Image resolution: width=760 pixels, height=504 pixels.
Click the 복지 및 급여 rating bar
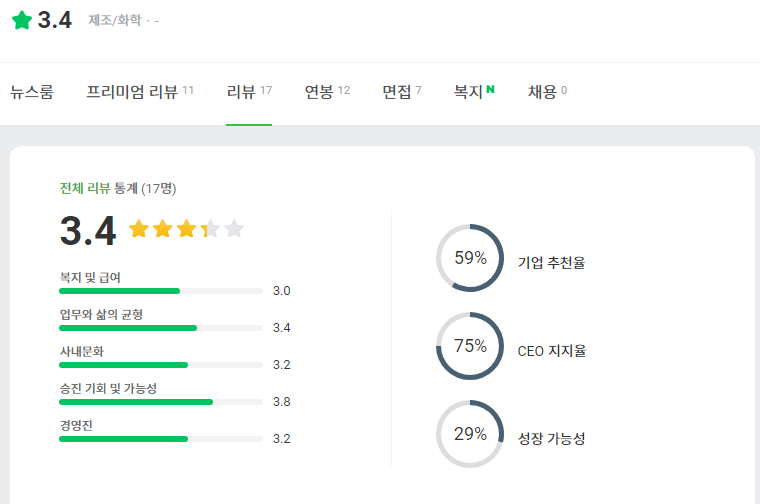point(160,291)
